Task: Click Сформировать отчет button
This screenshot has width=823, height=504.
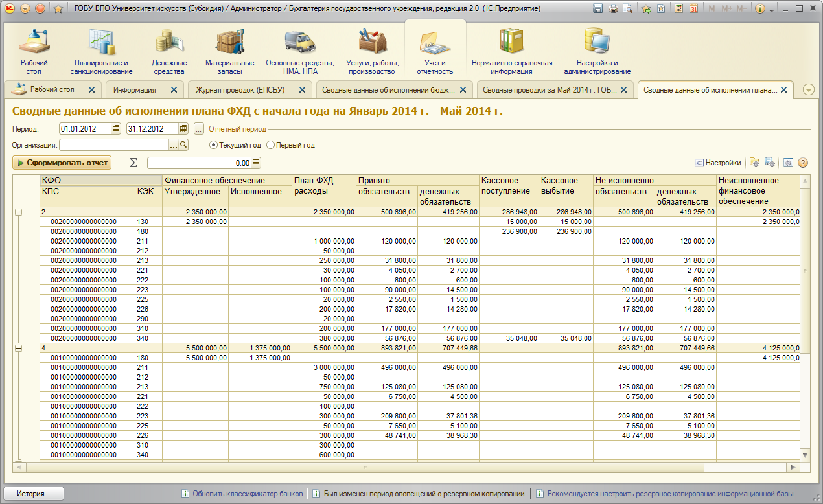Action: 62,163
